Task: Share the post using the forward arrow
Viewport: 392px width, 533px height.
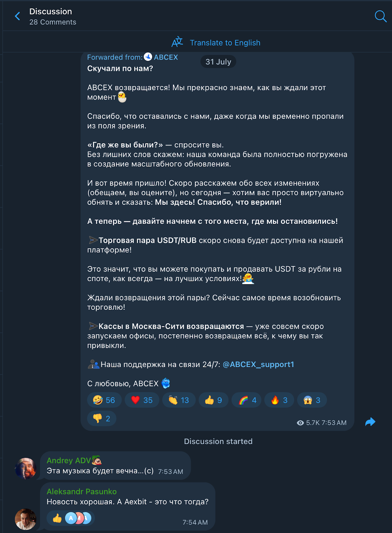Action: coord(370,422)
